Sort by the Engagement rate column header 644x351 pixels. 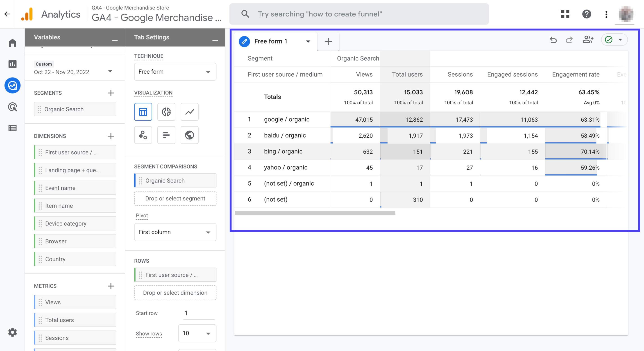click(576, 75)
